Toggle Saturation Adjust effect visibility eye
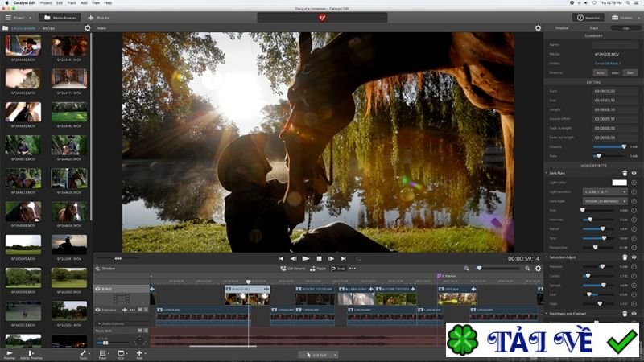644x362 pixels. coord(634,257)
